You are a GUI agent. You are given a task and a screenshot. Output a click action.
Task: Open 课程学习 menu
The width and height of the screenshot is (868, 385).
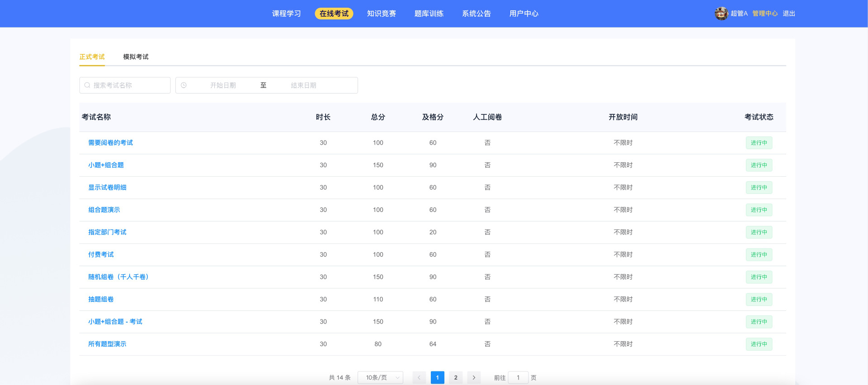coord(287,14)
